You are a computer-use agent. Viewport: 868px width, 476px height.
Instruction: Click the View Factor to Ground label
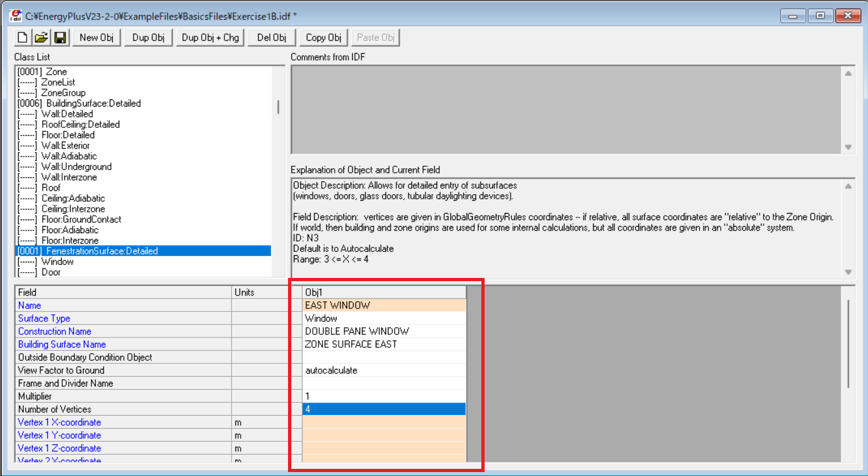(61, 370)
